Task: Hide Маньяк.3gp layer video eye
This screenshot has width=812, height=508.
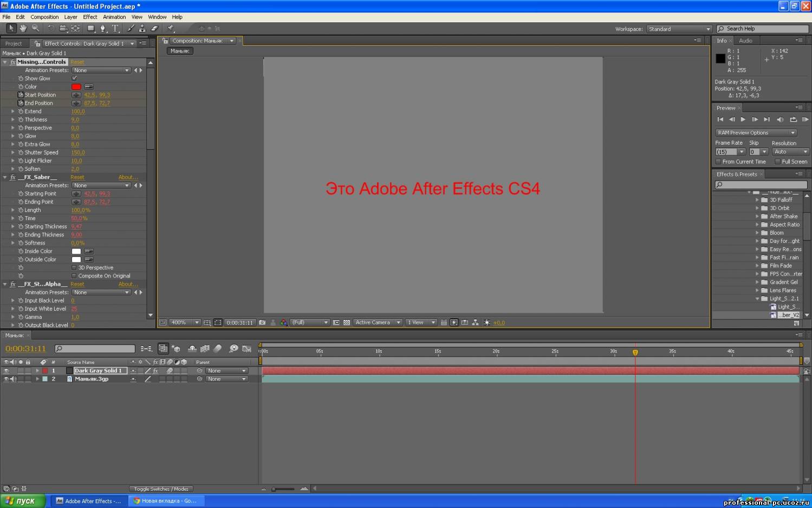Action: [x=7, y=379]
